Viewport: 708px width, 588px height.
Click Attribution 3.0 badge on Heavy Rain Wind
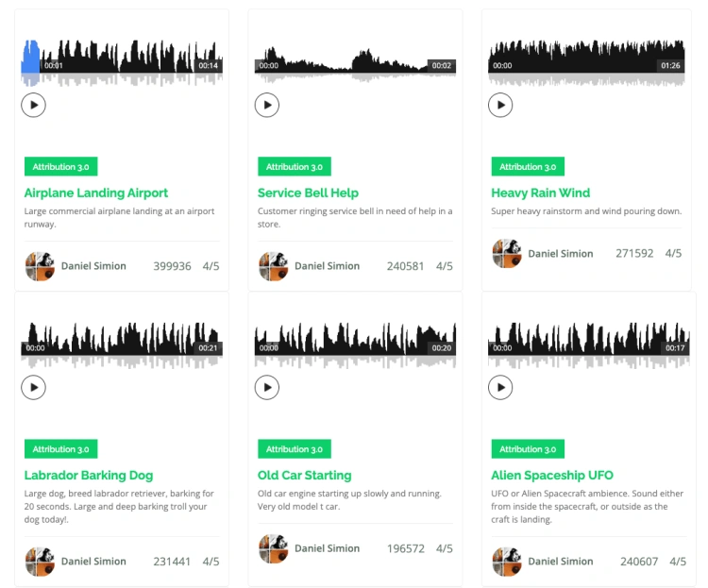tap(528, 167)
